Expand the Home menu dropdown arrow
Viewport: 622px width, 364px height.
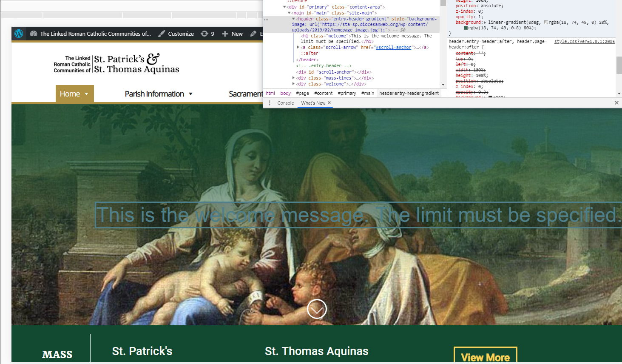pyautogui.click(x=87, y=94)
